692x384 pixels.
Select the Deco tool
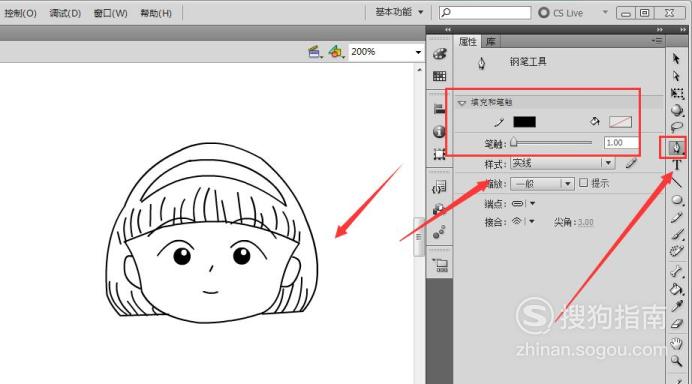point(677,252)
